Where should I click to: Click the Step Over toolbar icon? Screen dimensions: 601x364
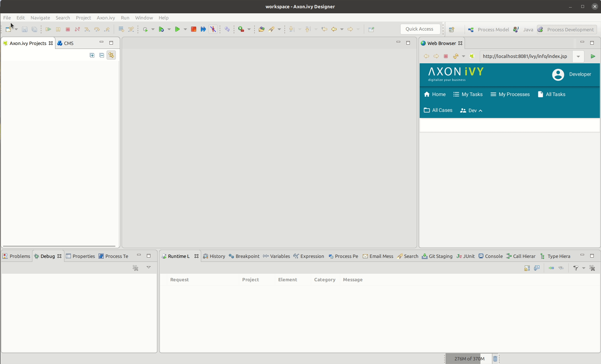tap(97, 29)
